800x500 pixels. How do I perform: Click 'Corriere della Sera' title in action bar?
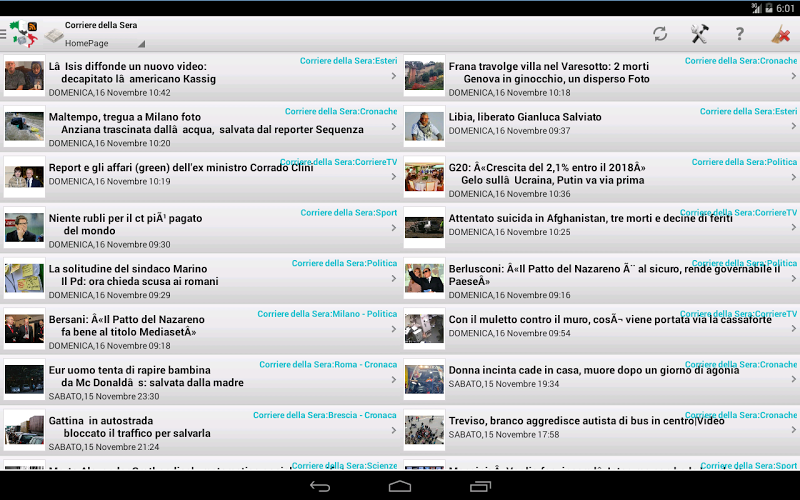pyautogui.click(x=101, y=25)
